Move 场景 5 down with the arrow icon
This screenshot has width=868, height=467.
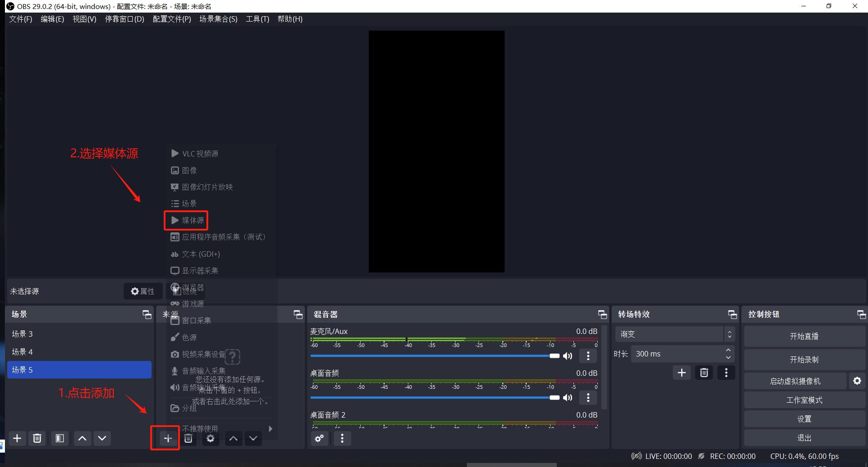[102, 438]
